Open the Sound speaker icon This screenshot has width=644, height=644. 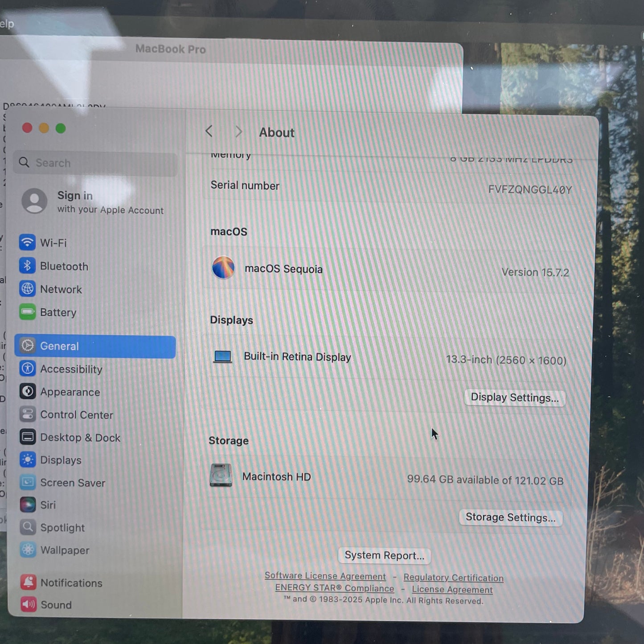pyautogui.click(x=28, y=604)
